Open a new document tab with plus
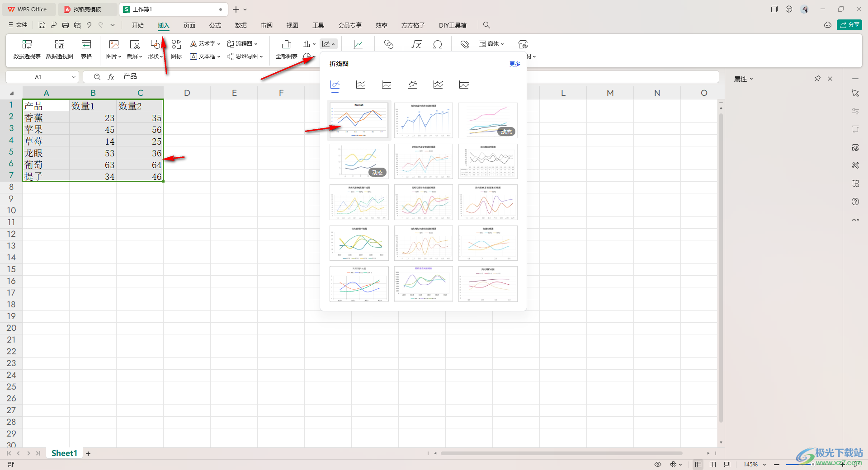Viewport: 868px width, 470px height. tap(236, 9)
